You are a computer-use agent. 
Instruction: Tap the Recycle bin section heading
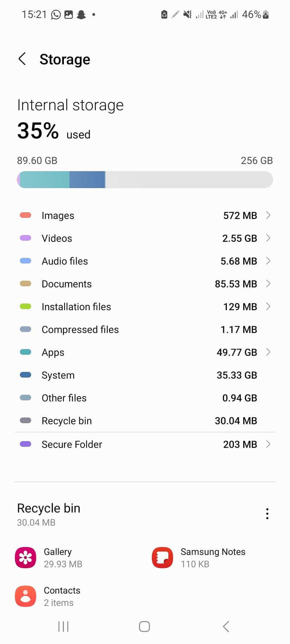(49, 508)
